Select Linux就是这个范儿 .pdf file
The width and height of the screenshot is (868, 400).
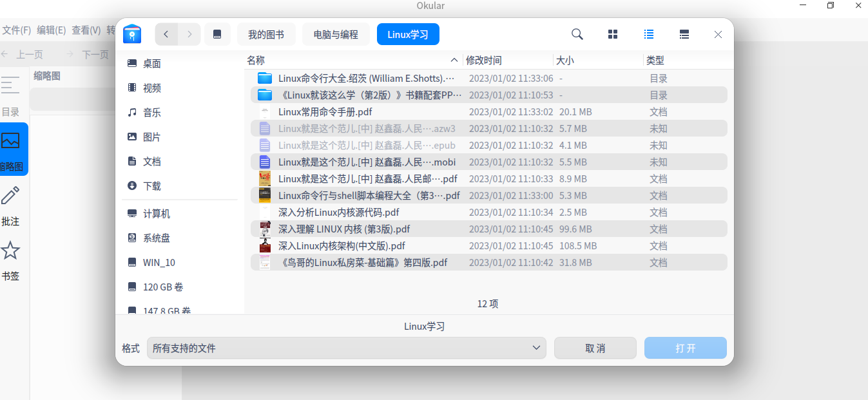coord(489,179)
